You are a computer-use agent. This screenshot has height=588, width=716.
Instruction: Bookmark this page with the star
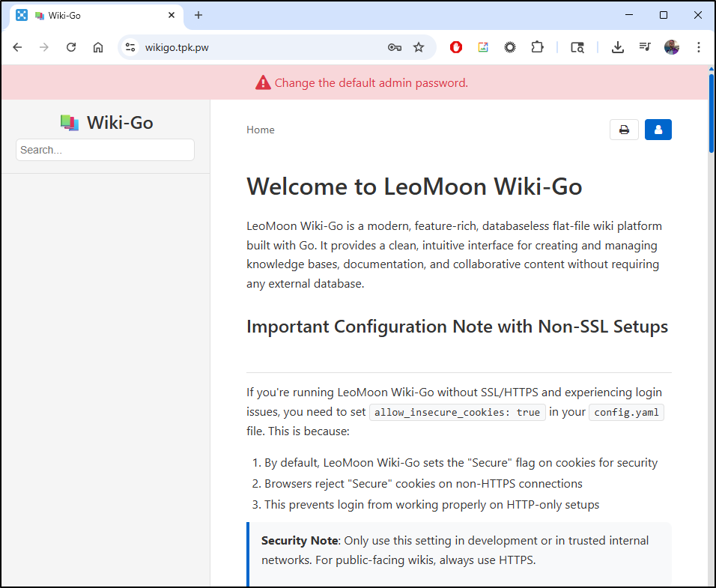tap(419, 47)
